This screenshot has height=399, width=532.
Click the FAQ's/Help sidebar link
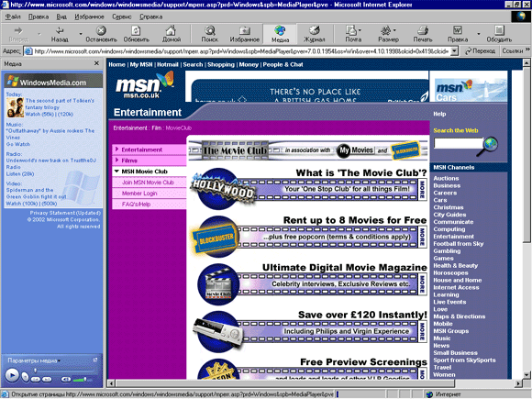coord(136,204)
